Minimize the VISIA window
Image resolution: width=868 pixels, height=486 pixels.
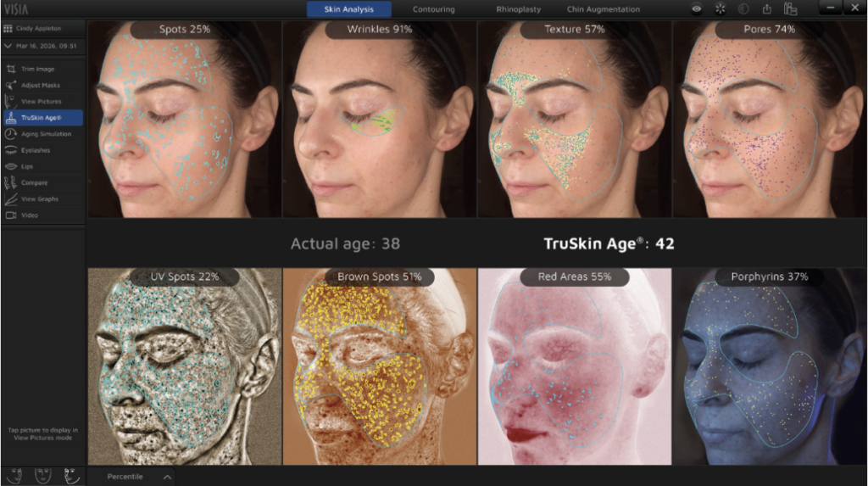(x=830, y=8)
